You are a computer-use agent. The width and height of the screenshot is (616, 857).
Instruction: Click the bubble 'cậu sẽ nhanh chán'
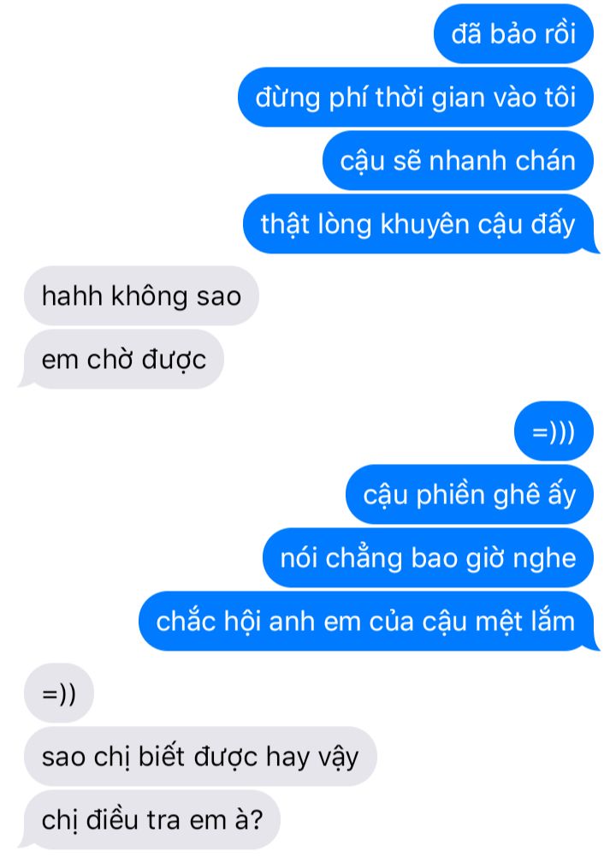[x=458, y=161]
